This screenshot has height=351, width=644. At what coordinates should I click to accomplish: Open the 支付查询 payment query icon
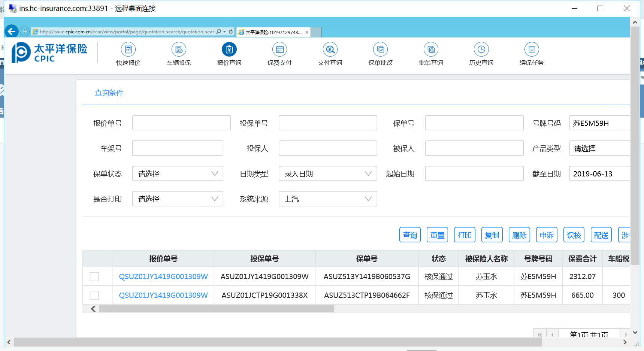point(330,50)
